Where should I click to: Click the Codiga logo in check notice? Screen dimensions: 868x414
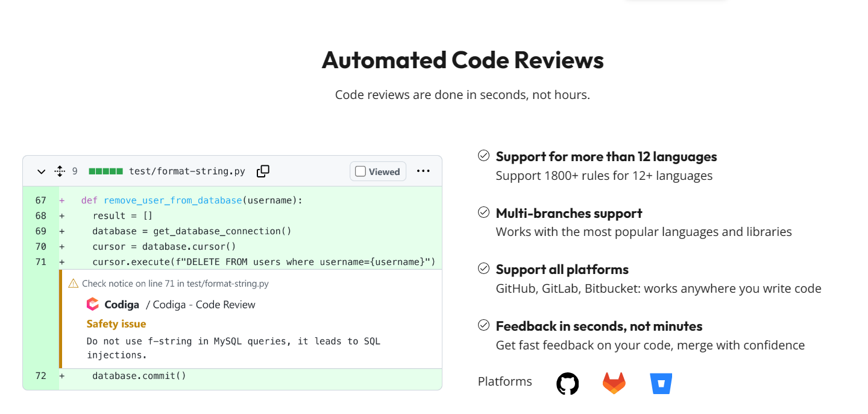coord(93,304)
